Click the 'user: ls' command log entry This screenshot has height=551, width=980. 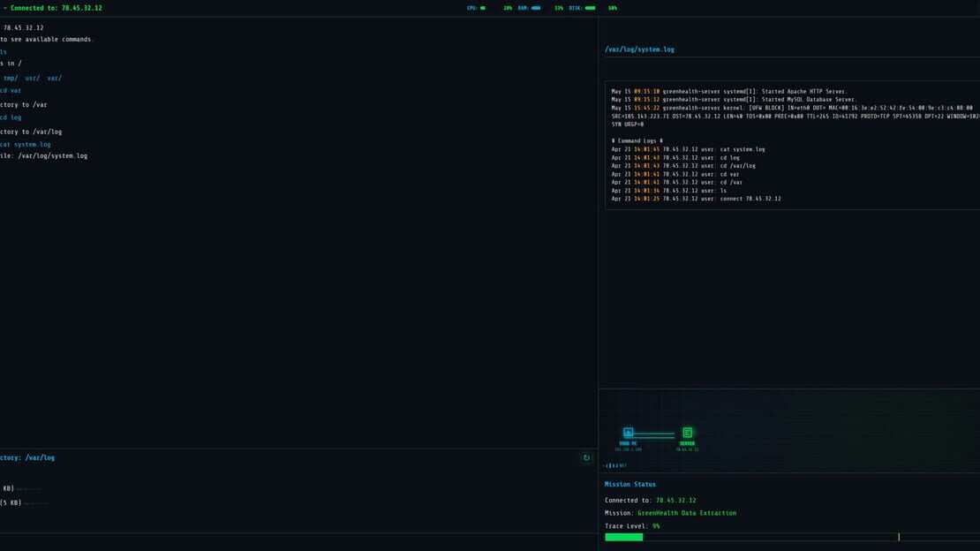pyautogui.click(x=668, y=191)
